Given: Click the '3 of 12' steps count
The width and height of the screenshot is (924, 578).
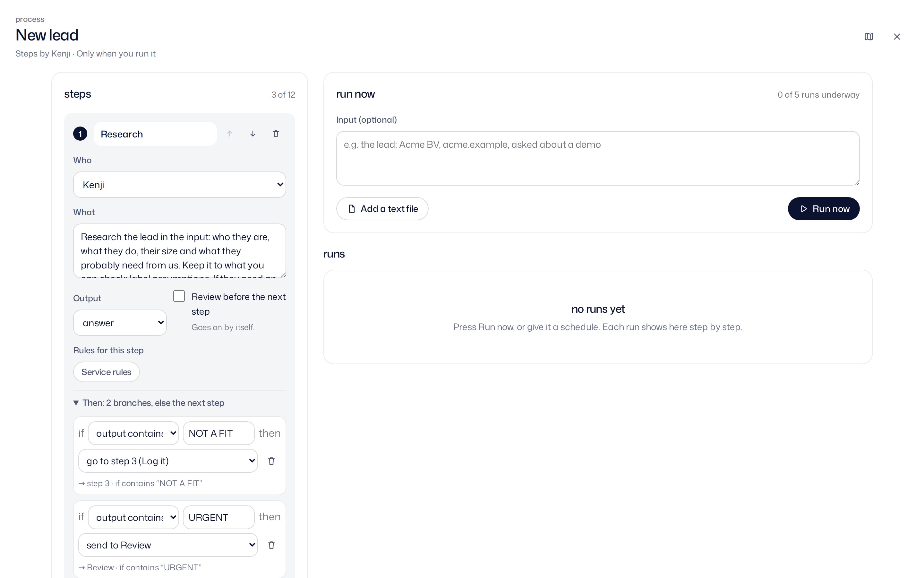Looking at the screenshot, I should click(x=283, y=95).
